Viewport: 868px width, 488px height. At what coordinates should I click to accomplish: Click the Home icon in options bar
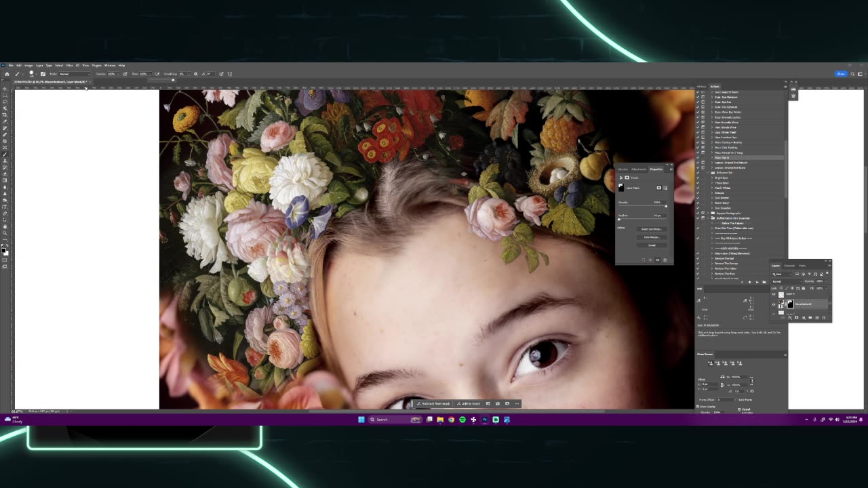pyautogui.click(x=7, y=74)
